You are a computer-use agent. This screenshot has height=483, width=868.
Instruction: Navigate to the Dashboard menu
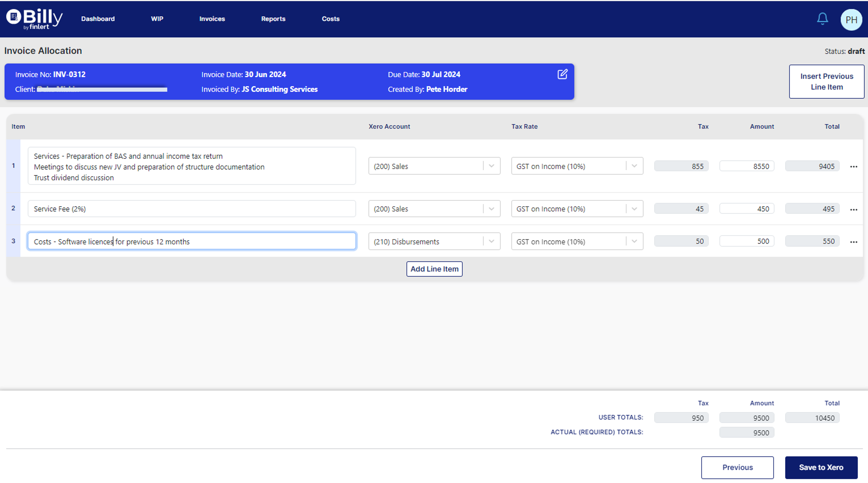pyautogui.click(x=98, y=19)
